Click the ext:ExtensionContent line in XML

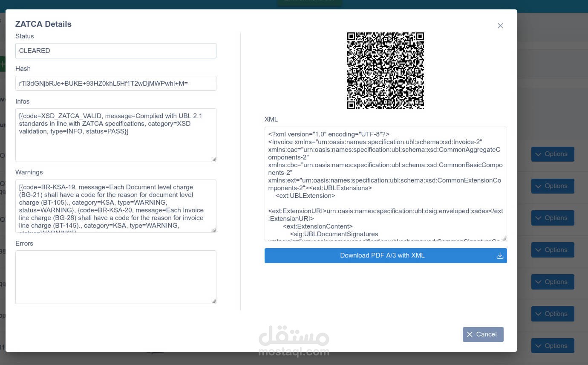coord(318,226)
